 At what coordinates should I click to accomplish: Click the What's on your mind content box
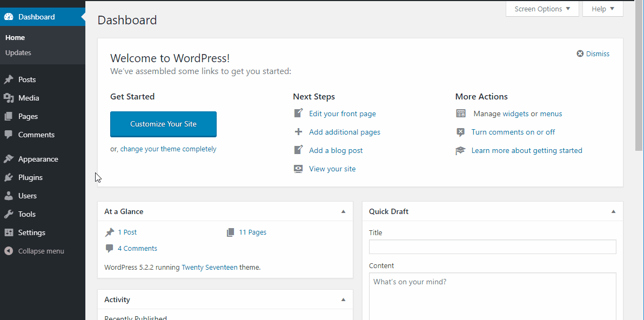(x=492, y=296)
